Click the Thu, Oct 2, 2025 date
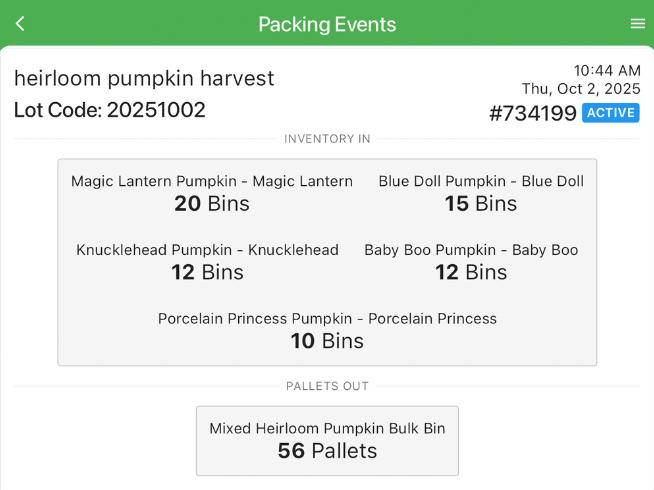 [x=581, y=89]
